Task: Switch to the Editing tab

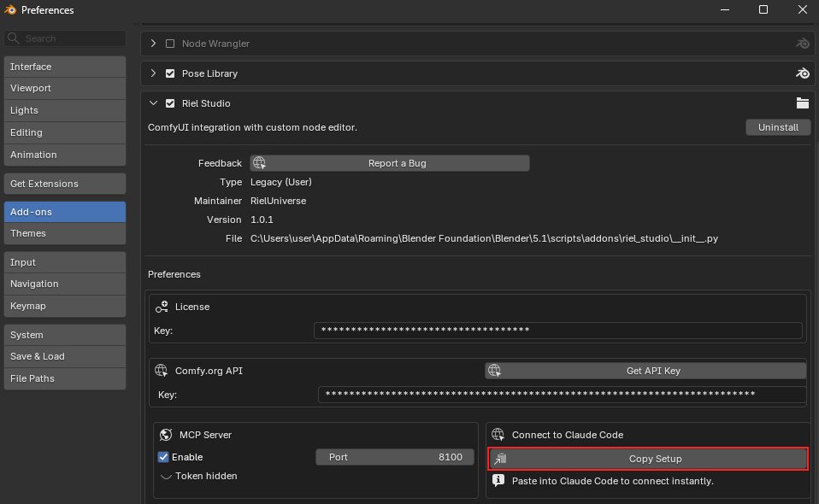Action: [x=65, y=132]
